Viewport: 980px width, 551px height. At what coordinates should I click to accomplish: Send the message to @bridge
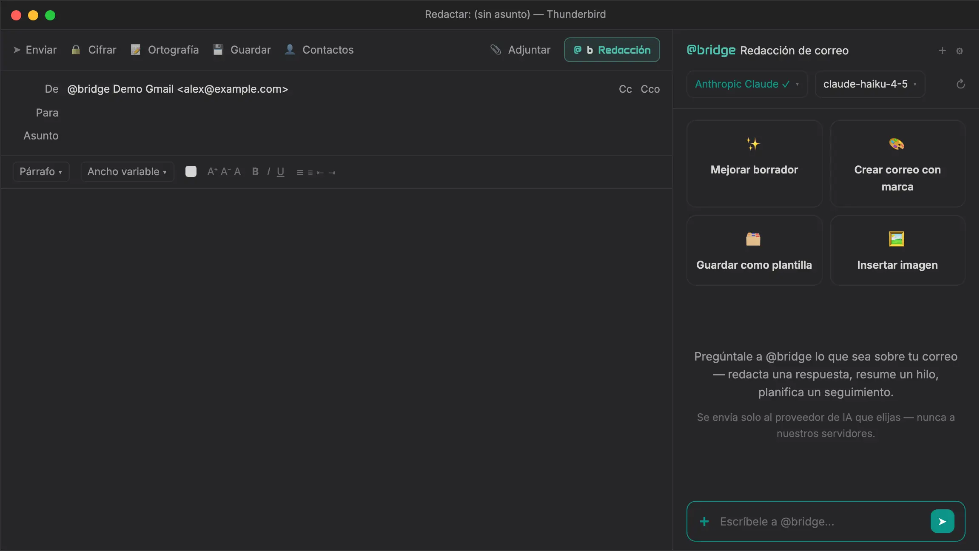[x=942, y=521]
